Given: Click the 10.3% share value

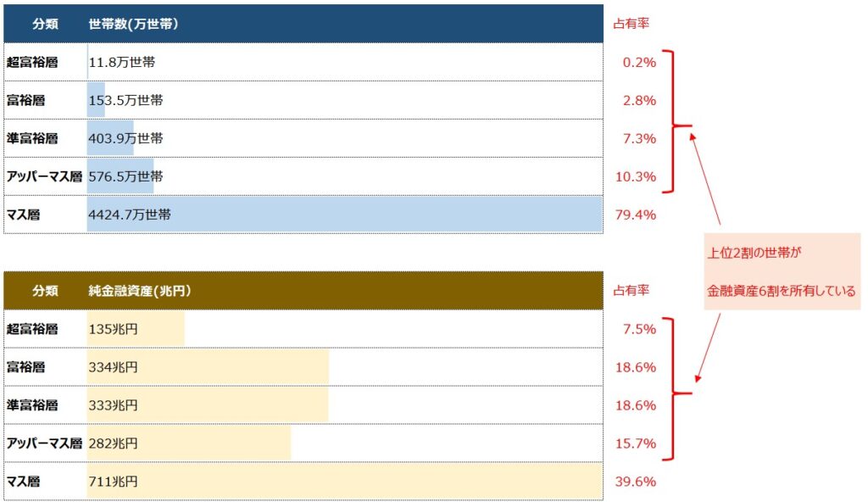Looking at the screenshot, I should pyautogui.click(x=636, y=176).
